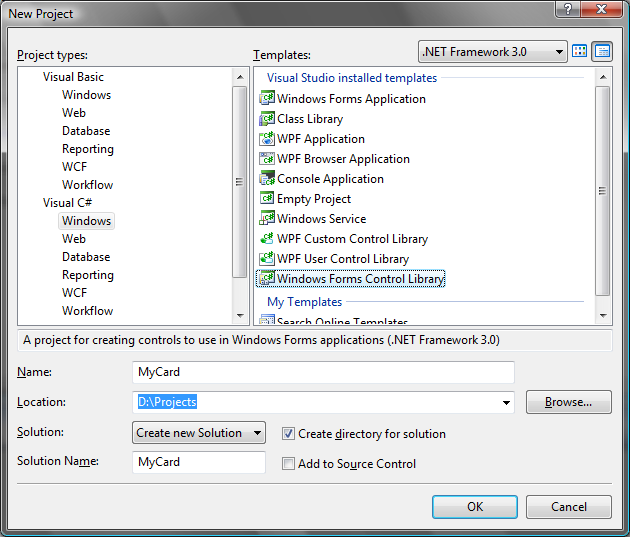Click the Windows Forms Control Library icon

coord(267,278)
